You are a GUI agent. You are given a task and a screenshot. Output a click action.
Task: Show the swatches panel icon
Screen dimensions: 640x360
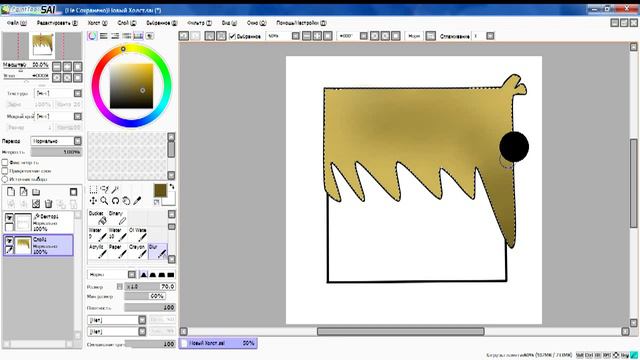[138, 36]
